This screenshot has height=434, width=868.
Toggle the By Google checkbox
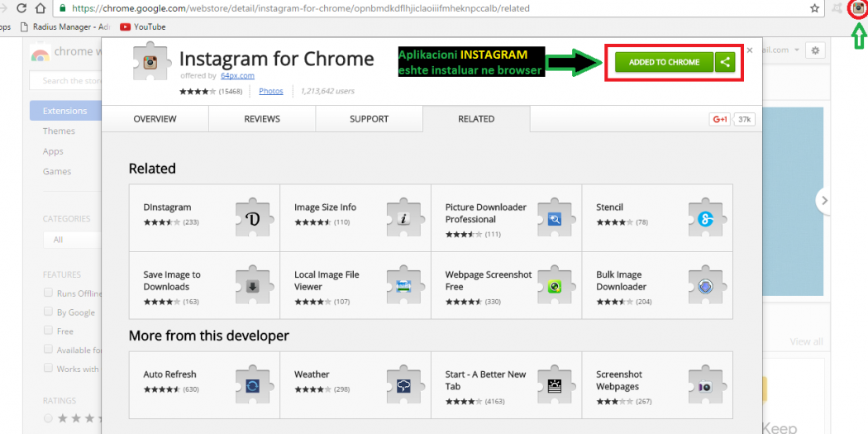pyautogui.click(x=48, y=312)
